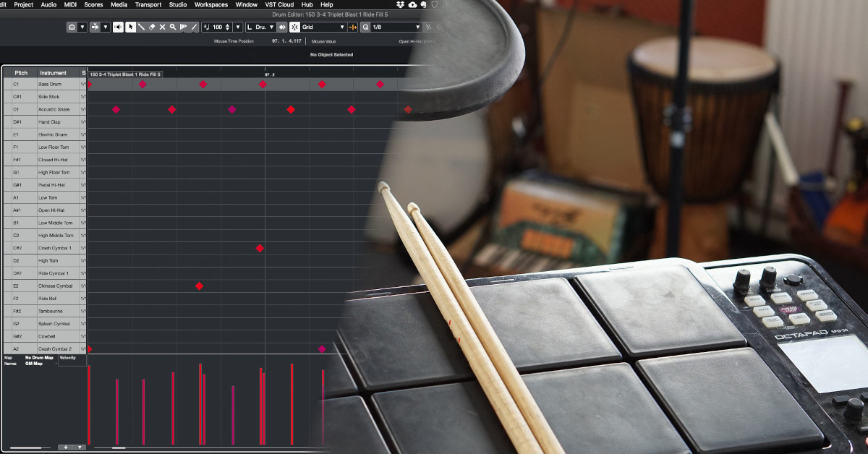This screenshot has width=868, height=454.
Task: Activate the Mute tool
Action: [162, 27]
